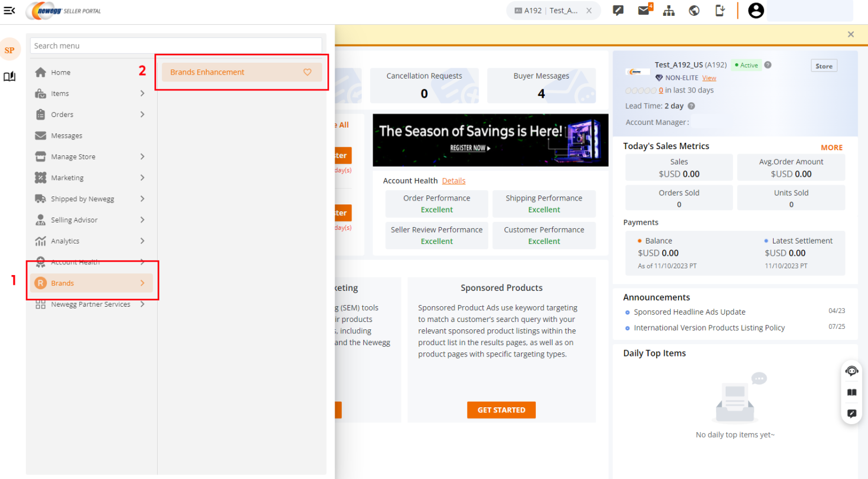Click the user profile avatar icon

[756, 11]
